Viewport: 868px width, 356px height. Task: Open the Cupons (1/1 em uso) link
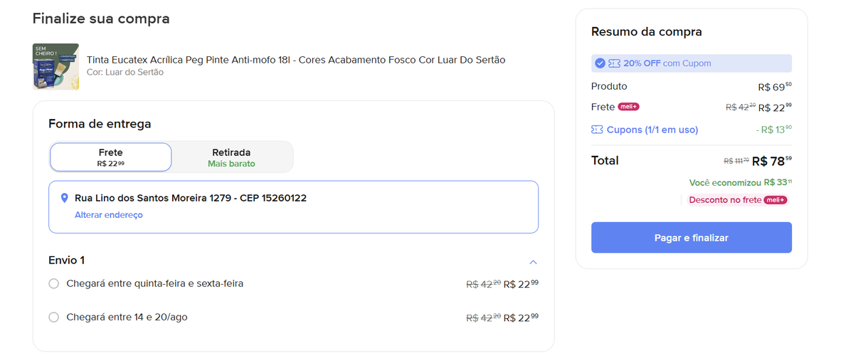click(x=652, y=130)
